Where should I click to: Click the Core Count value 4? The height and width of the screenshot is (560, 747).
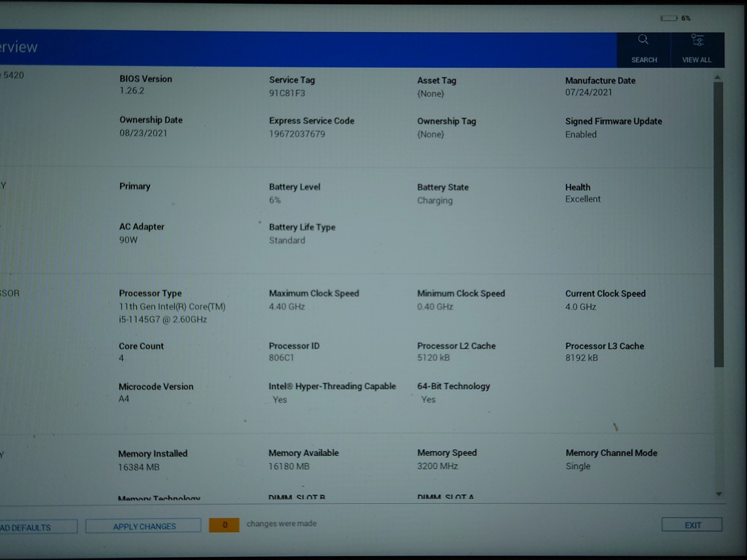click(x=121, y=358)
